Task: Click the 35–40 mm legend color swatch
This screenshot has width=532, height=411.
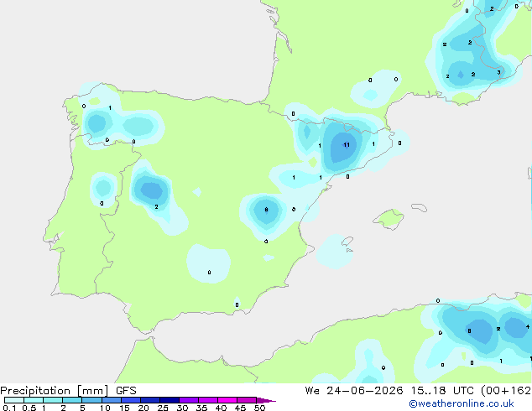Action: (208, 400)
